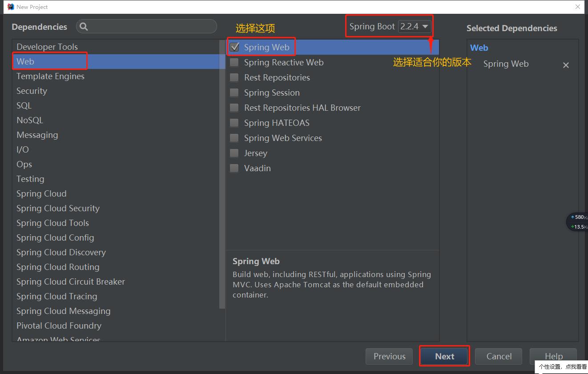This screenshot has height=374, width=588.
Task: Tick the Spring Web Services checkbox
Action: click(234, 138)
